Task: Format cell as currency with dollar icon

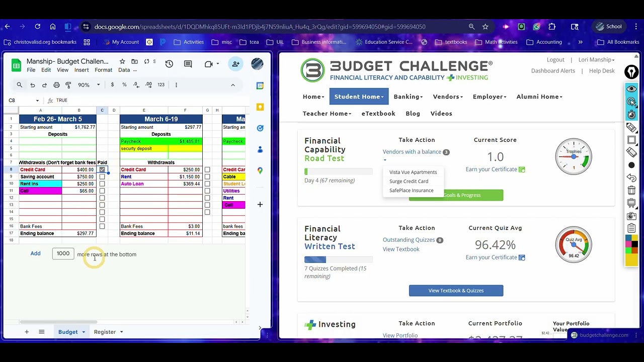Action: (x=112, y=85)
